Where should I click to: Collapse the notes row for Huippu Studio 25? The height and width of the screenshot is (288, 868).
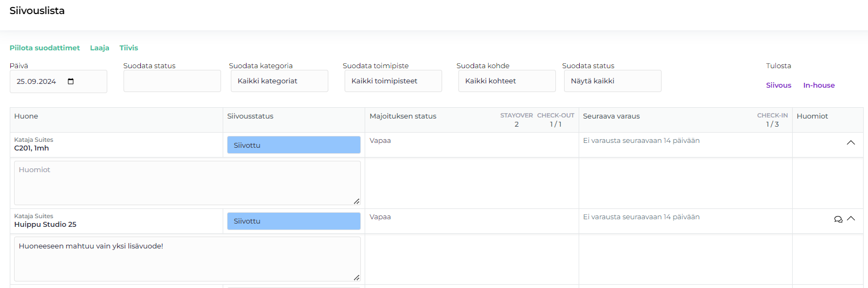[x=851, y=219]
